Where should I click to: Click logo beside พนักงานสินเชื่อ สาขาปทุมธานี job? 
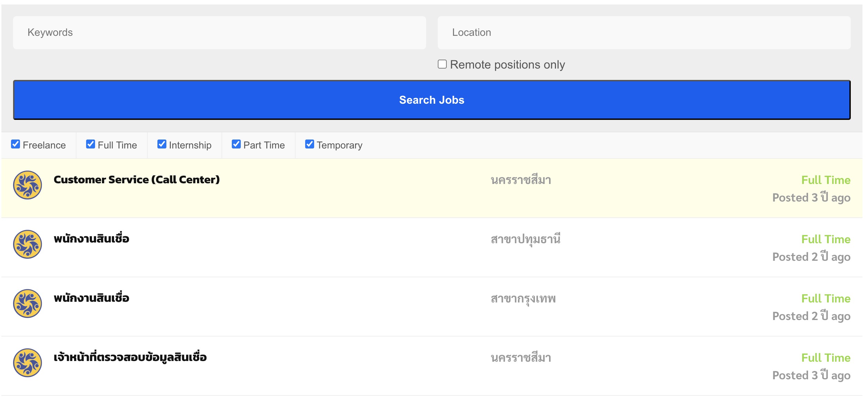[x=28, y=245]
